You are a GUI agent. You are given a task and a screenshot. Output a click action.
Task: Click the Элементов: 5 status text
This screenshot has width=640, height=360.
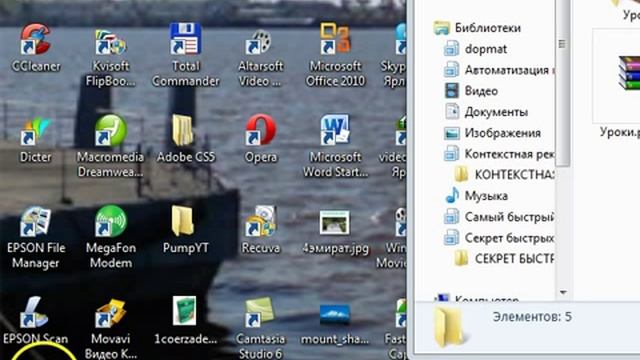pos(532,317)
